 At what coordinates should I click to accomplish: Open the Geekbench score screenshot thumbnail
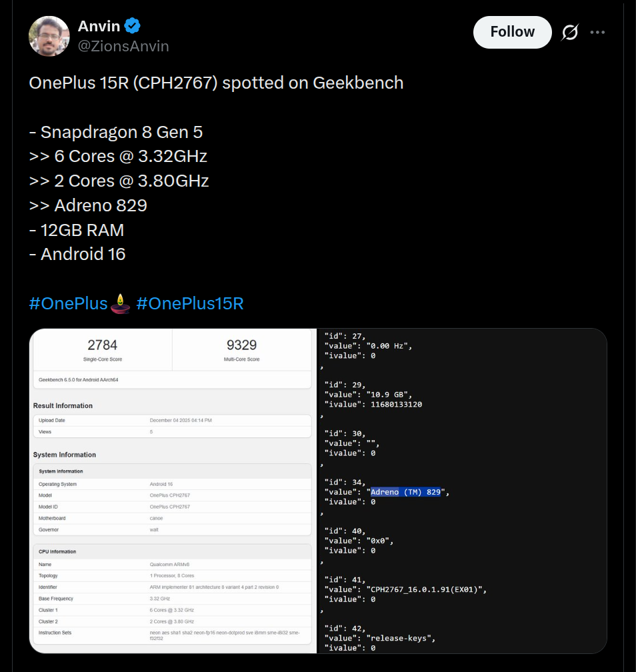pyautogui.click(x=172, y=490)
